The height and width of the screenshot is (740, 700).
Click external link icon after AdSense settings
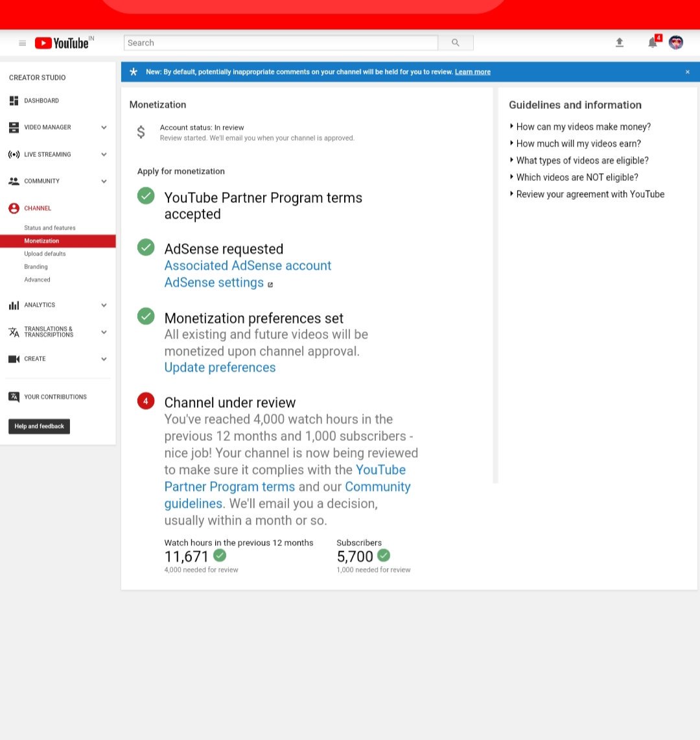coord(270,285)
